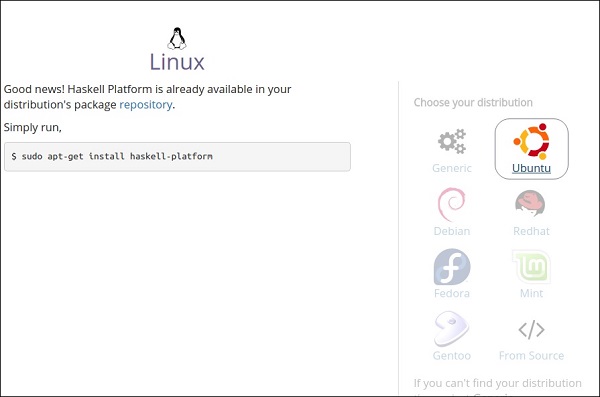Click the Gentoo text label
The image size is (600, 397).
click(x=452, y=356)
